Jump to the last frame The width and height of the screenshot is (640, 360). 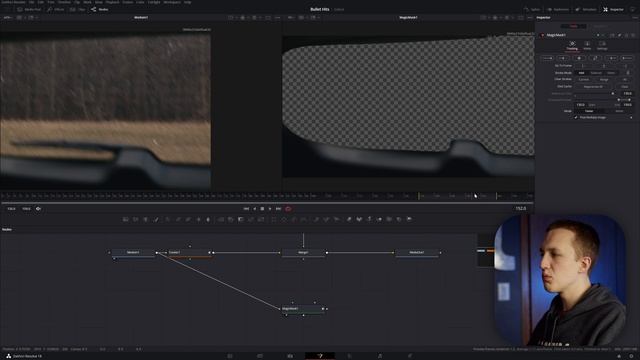(x=278, y=209)
